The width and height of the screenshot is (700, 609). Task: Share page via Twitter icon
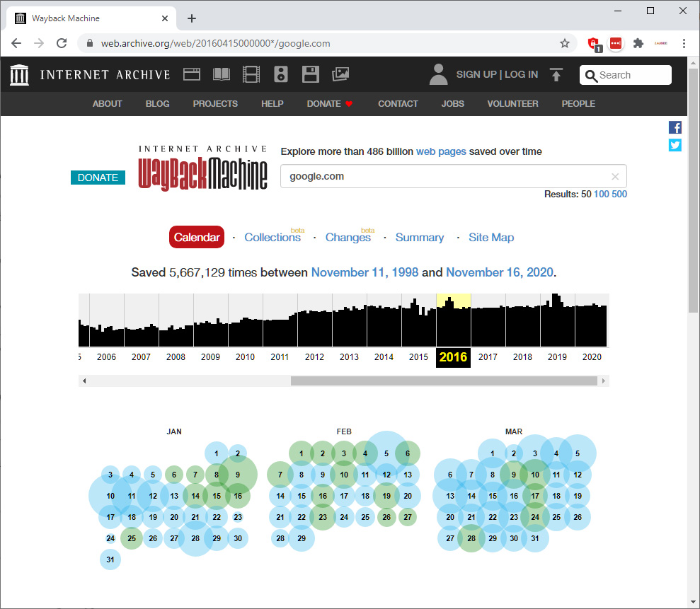pyautogui.click(x=675, y=145)
